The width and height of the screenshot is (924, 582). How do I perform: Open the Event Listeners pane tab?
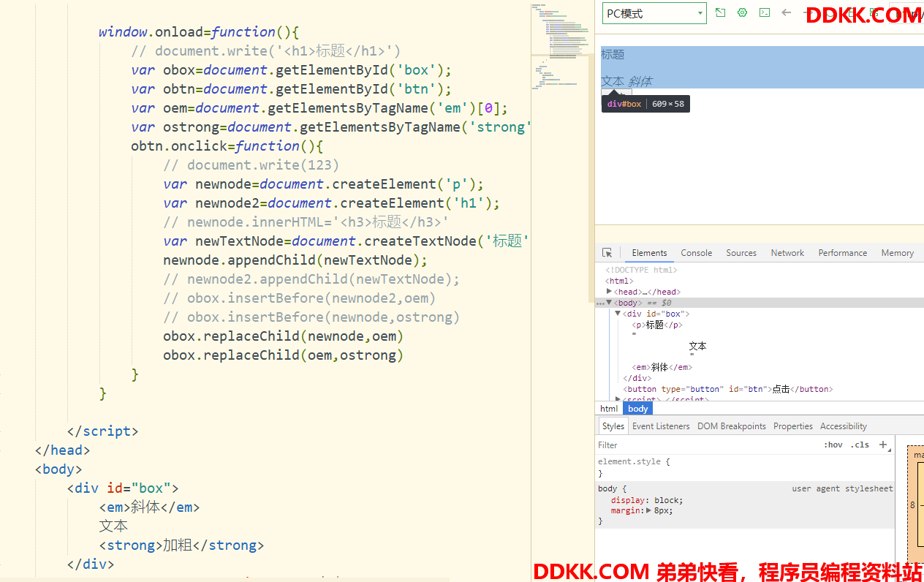pyautogui.click(x=661, y=426)
